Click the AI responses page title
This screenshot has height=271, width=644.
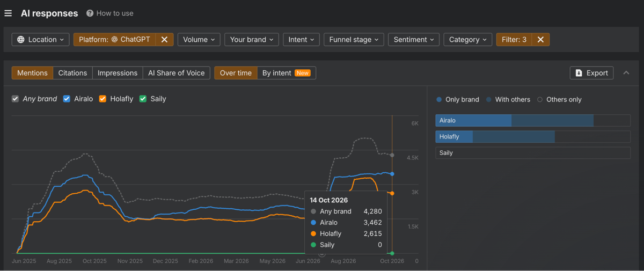[x=49, y=13]
